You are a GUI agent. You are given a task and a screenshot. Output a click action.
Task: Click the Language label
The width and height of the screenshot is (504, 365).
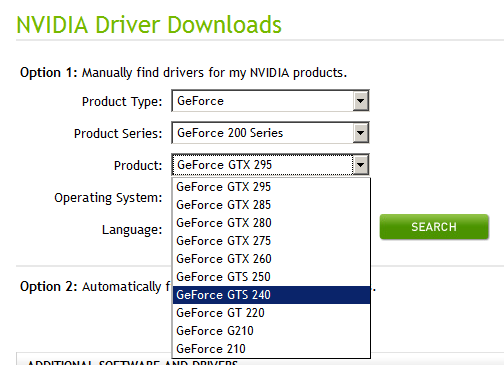(132, 230)
